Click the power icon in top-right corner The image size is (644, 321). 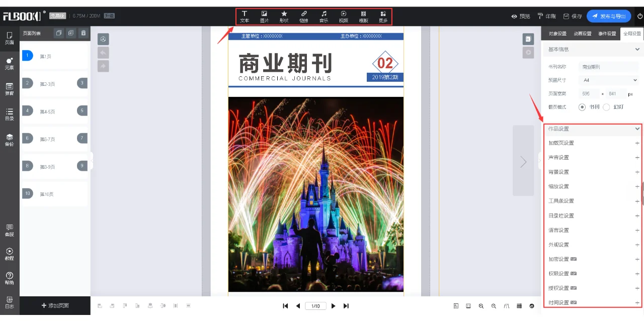click(640, 16)
